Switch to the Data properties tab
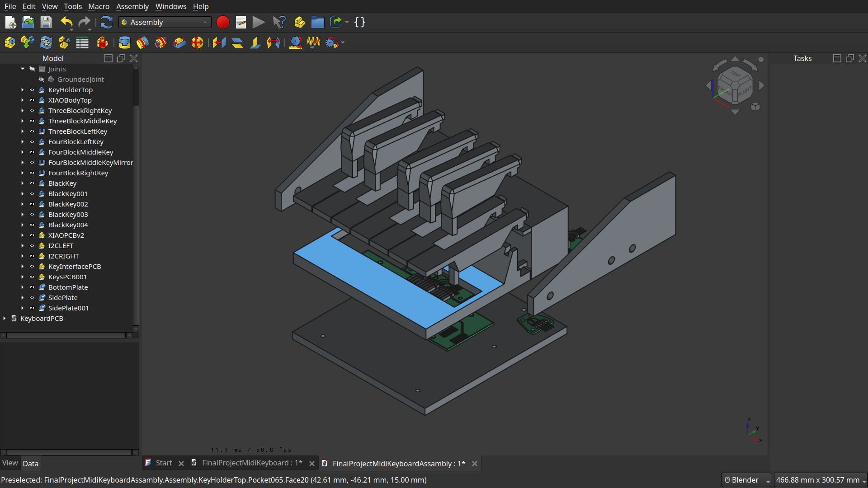The image size is (868, 488). coord(31,464)
